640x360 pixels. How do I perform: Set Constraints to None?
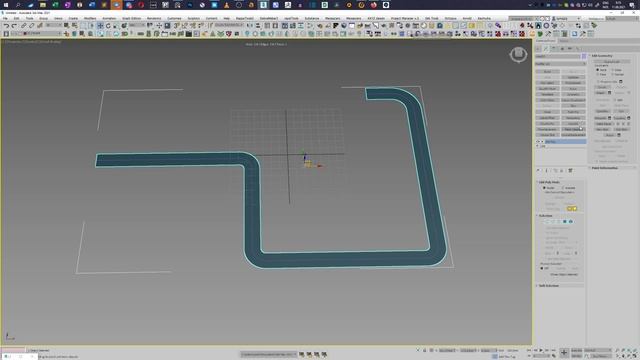(x=598, y=70)
